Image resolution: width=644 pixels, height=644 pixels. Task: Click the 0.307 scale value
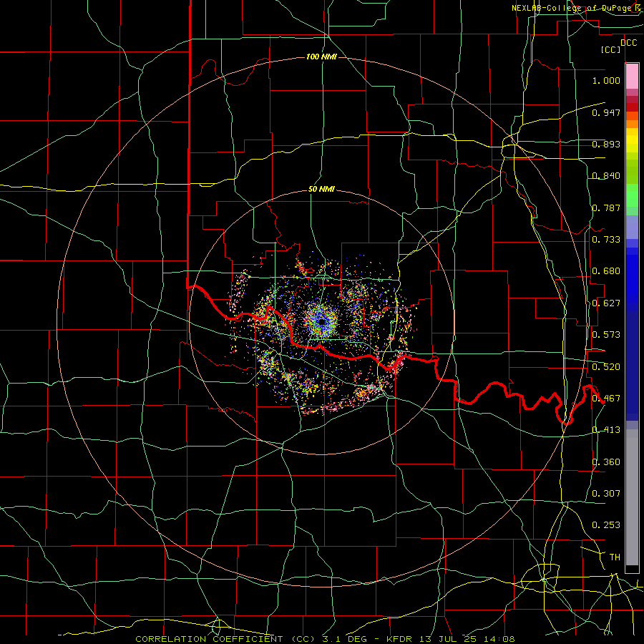point(606,494)
